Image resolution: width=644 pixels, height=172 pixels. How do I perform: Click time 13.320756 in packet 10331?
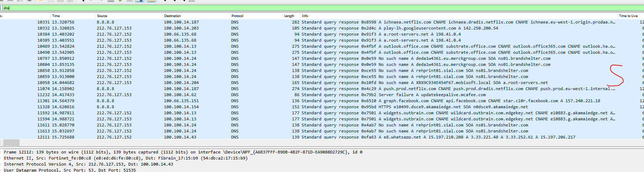63,22
